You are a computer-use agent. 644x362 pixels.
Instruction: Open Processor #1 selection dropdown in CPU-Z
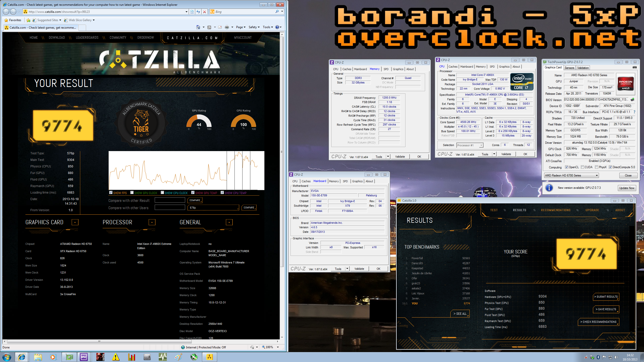[x=470, y=145]
